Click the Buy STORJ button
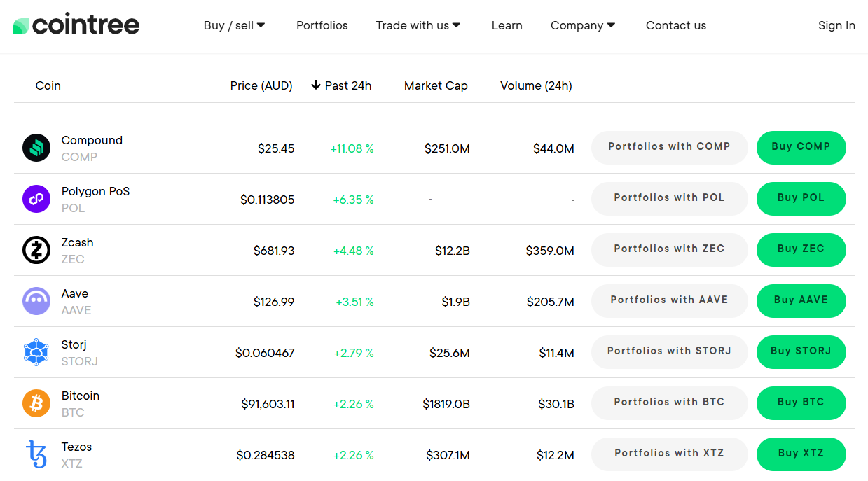This screenshot has height=481, width=868. 801,352
